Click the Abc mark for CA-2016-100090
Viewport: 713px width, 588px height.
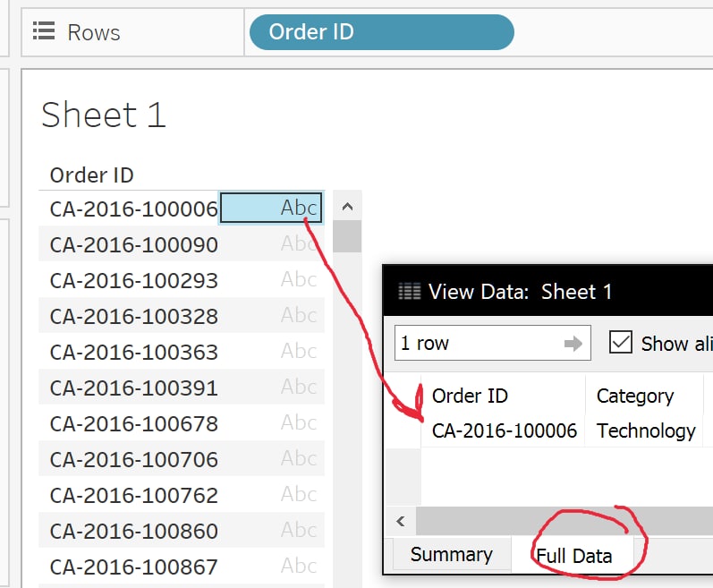[x=298, y=243]
